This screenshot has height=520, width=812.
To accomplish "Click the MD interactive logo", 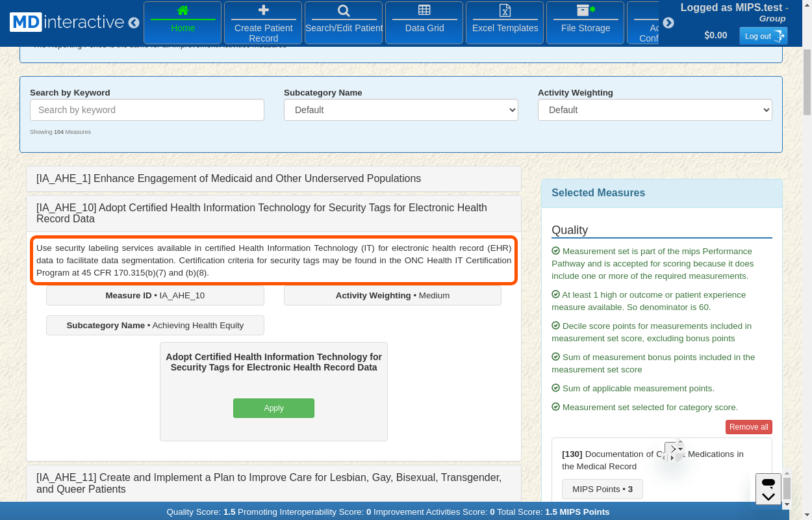I will 67,22.
